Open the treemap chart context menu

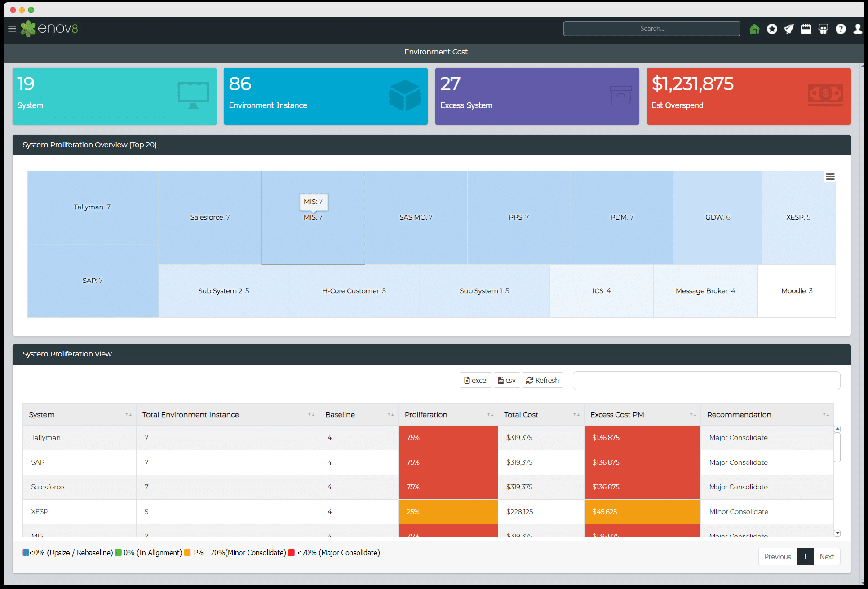(x=830, y=176)
